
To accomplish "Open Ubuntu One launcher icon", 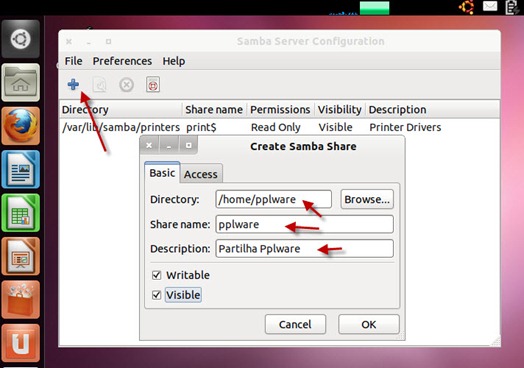I will coord(21,343).
